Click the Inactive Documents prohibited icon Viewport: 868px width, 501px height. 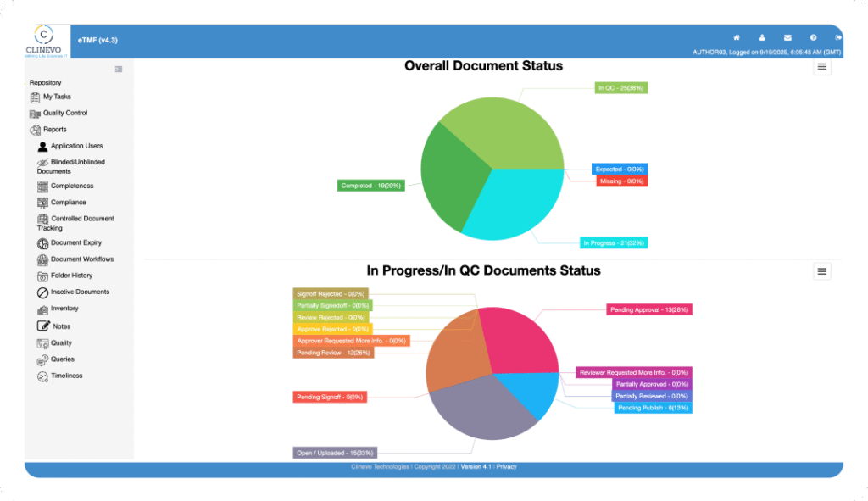coord(43,292)
